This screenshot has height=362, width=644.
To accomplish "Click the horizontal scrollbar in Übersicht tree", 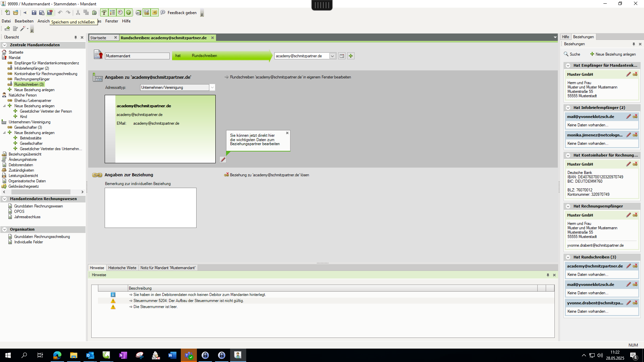I will click(x=40, y=192).
